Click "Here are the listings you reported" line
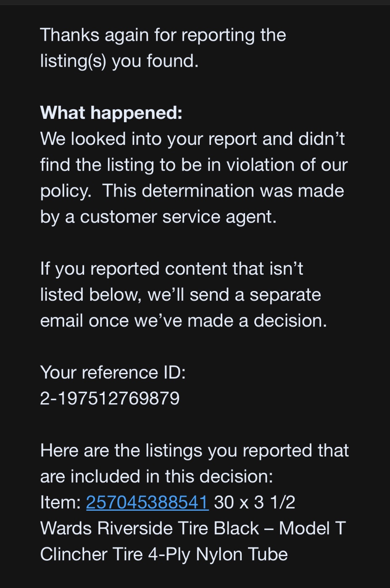 pos(194,451)
